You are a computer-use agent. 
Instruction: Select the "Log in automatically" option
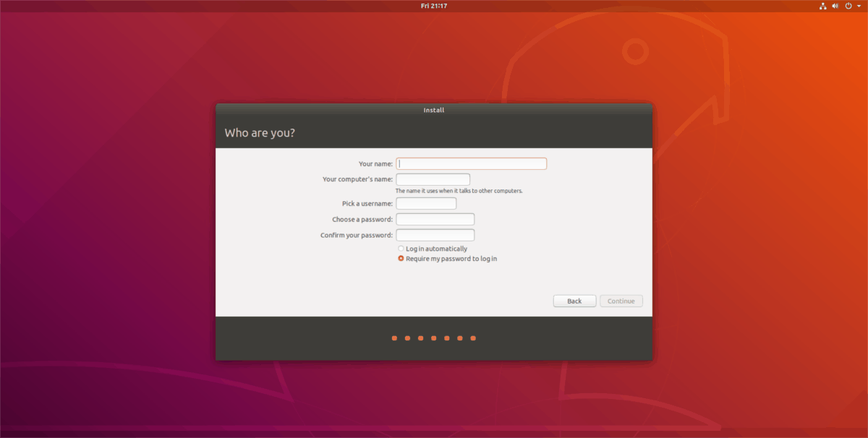point(401,248)
